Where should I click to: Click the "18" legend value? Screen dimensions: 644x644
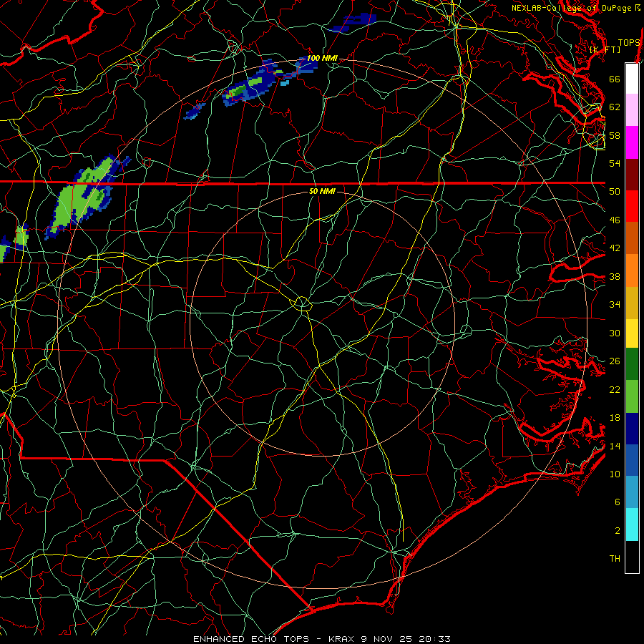[x=615, y=418]
